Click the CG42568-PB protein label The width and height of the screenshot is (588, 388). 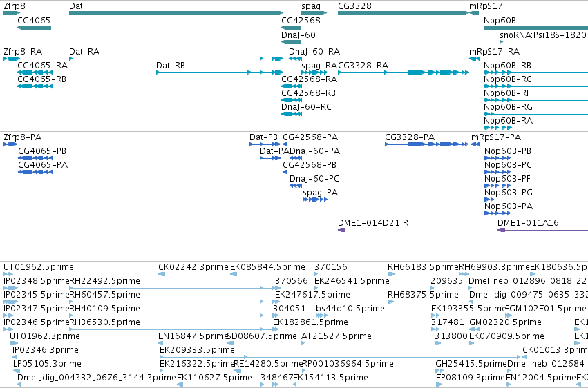(x=310, y=165)
